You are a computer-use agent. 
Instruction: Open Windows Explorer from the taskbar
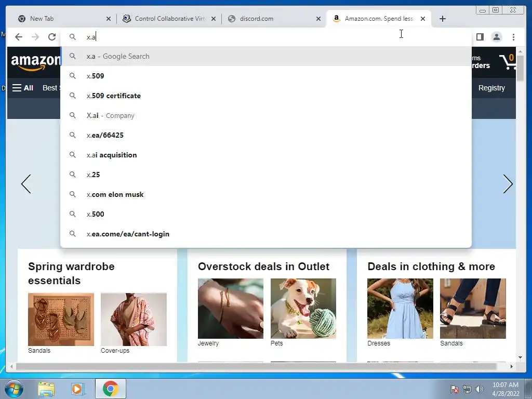pyautogui.click(x=46, y=389)
